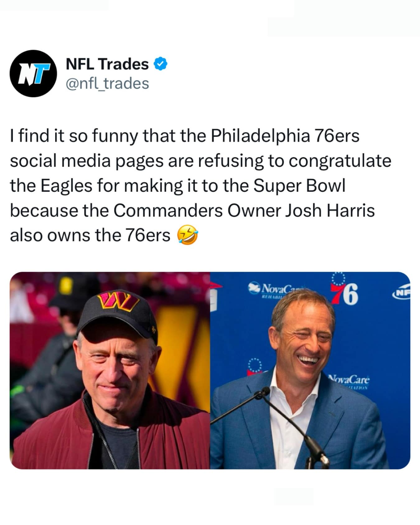Click the blue verified checkmark badge
This screenshot has height=525, width=420.
coord(160,63)
